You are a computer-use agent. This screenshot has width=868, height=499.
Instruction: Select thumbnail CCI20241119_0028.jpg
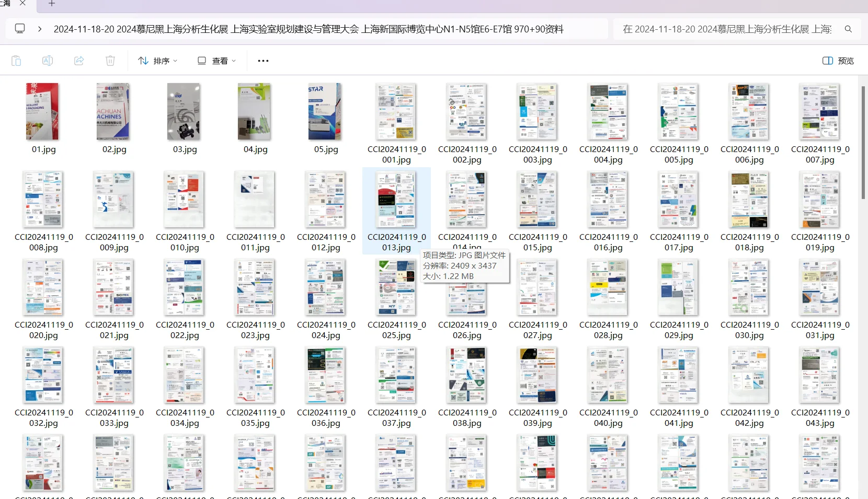pos(608,287)
